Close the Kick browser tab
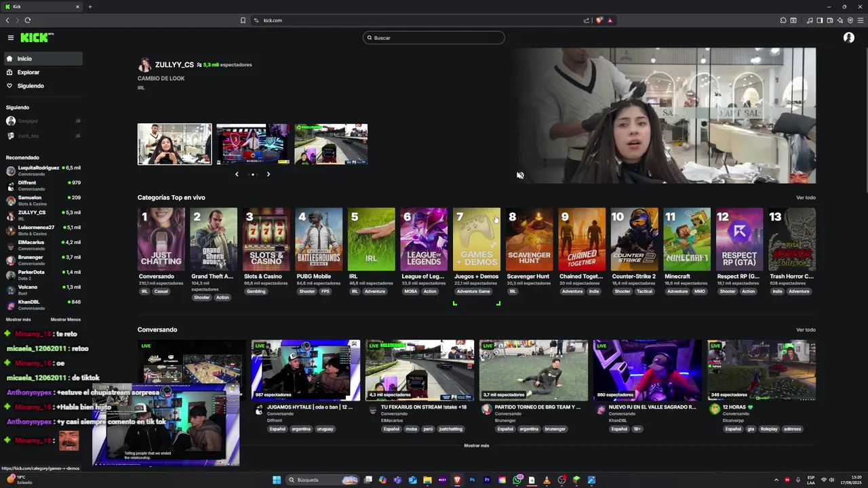Image resolution: width=868 pixels, height=488 pixels. 77,7
